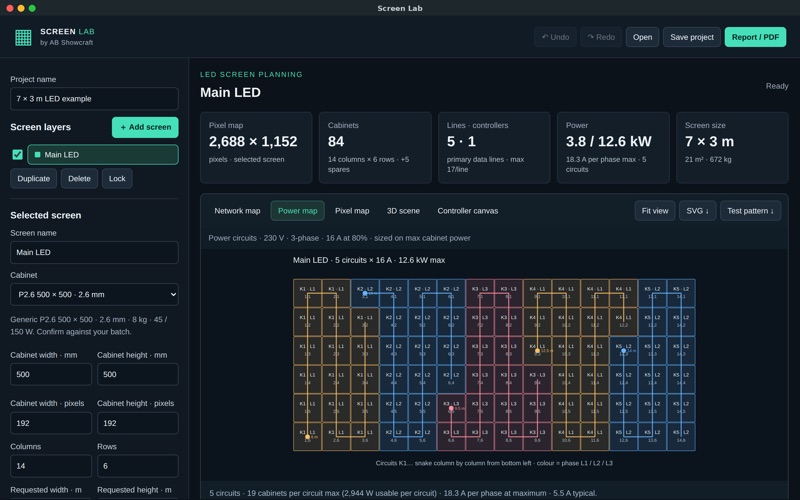Click the Power card showing 3.8 / 12.6 kW
This screenshot has height=500, width=800.
613,147
